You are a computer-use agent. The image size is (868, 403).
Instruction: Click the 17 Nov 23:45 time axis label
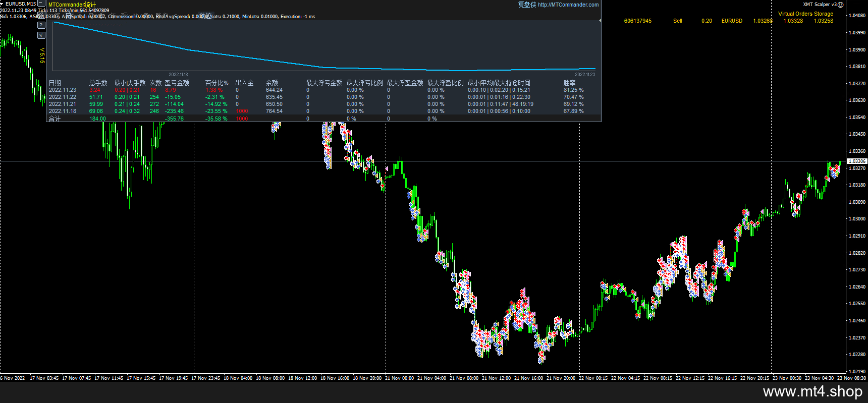coord(205,378)
